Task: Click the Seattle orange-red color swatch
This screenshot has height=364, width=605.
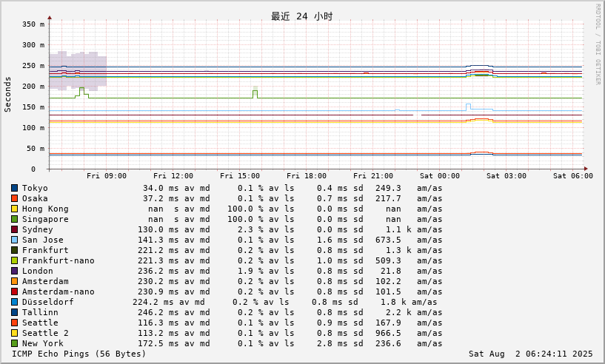Action: click(14, 323)
